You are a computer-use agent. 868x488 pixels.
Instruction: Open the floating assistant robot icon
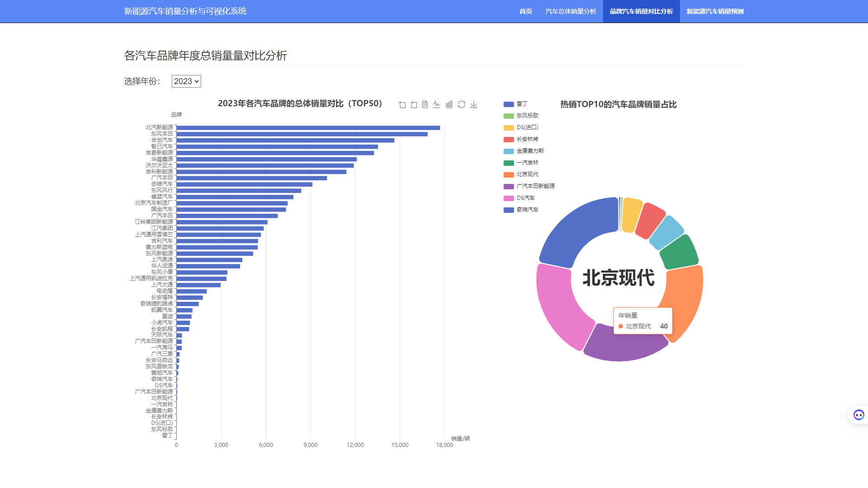click(859, 415)
